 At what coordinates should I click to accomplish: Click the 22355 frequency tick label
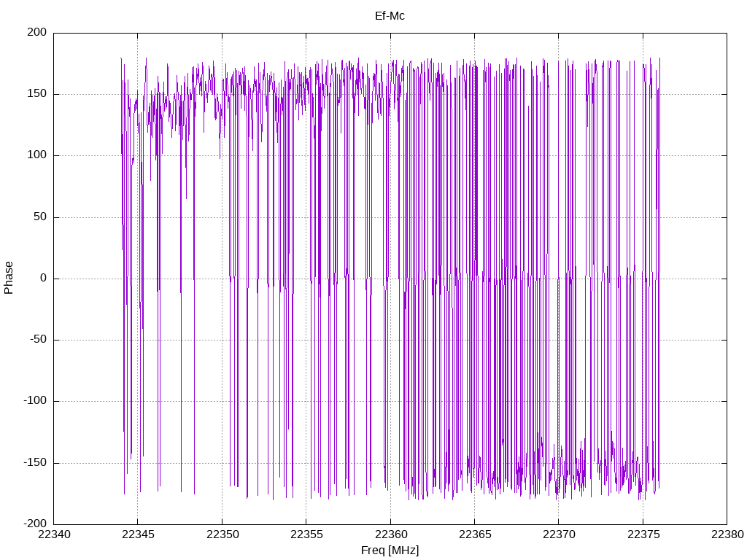click(x=306, y=534)
